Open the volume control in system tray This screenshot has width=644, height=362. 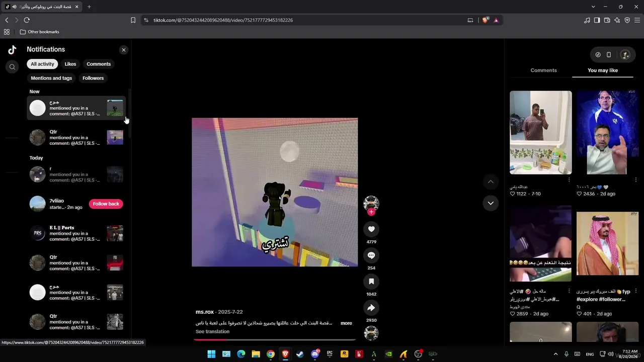pyautogui.click(x=611, y=354)
